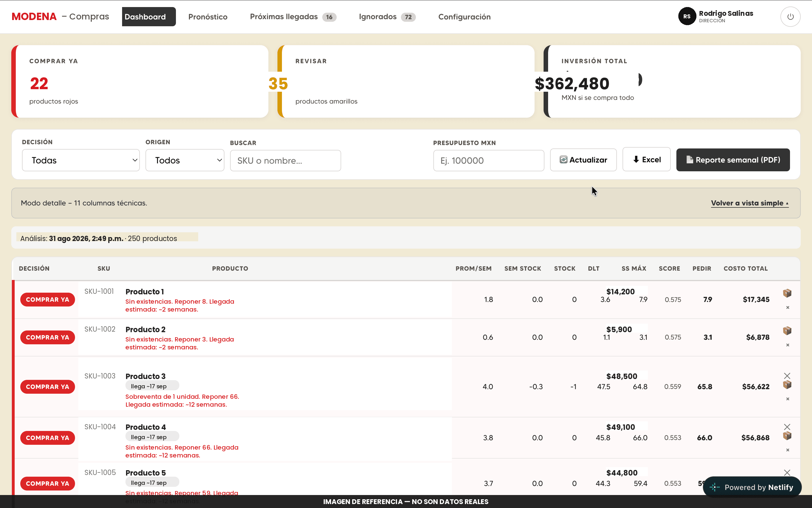Image resolution: width=812 pixels, height=508 pixels.
Task: Click the MODENA logo text
Action: [34, 16]
